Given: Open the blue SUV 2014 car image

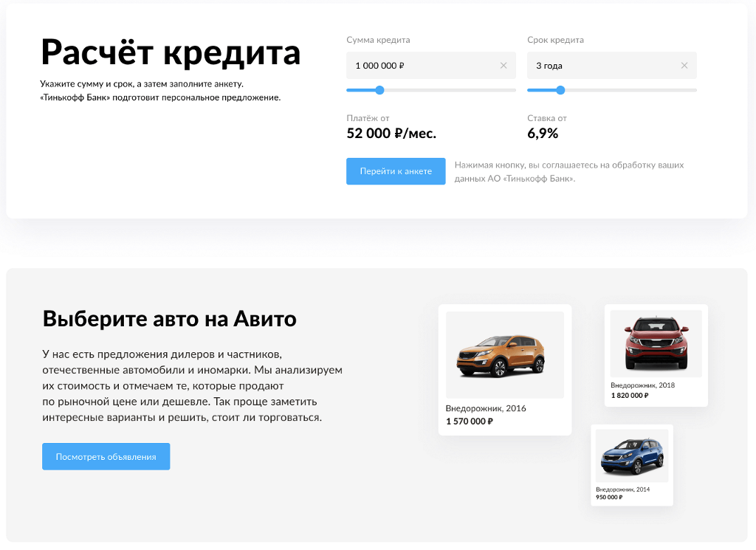Looking at the screenshot, I should tap(632, 456).
